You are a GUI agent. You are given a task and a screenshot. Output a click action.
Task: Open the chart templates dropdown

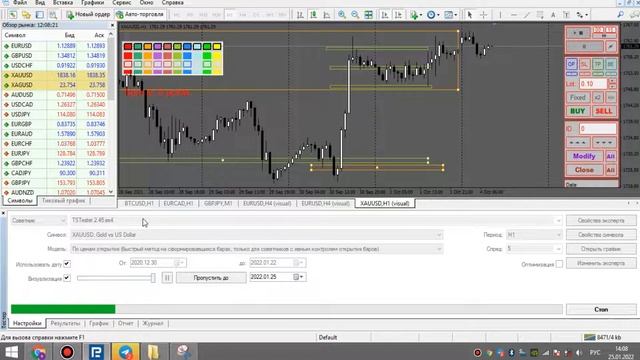[x=450, y=15]
